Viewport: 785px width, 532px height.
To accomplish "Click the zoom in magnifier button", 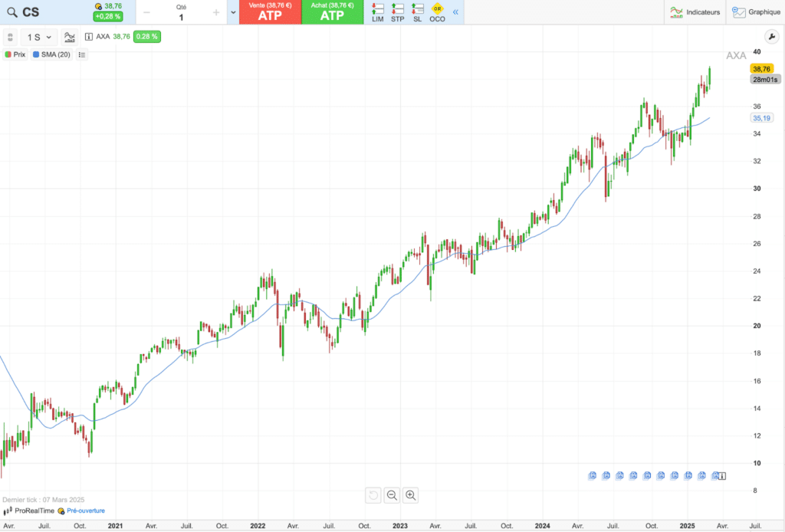I will click(411, 495).
